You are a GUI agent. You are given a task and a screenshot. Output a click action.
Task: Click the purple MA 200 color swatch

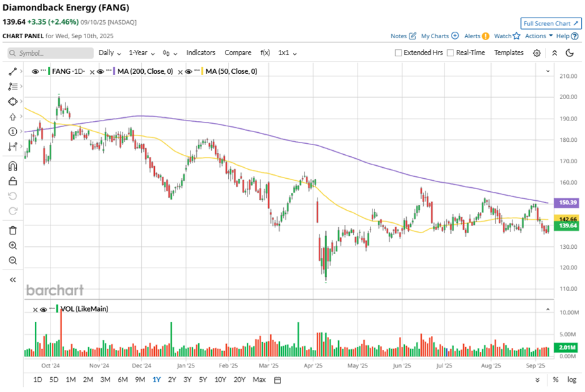coord(114,71)
